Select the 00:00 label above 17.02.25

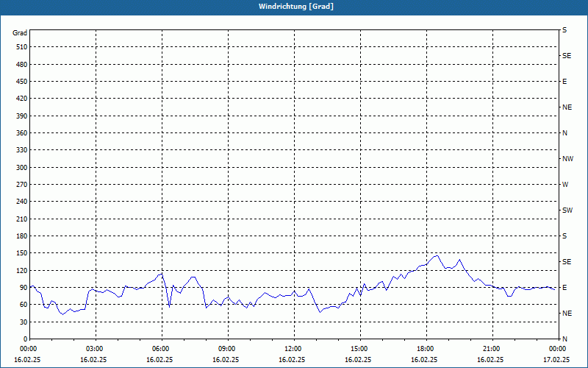[556, 348]
